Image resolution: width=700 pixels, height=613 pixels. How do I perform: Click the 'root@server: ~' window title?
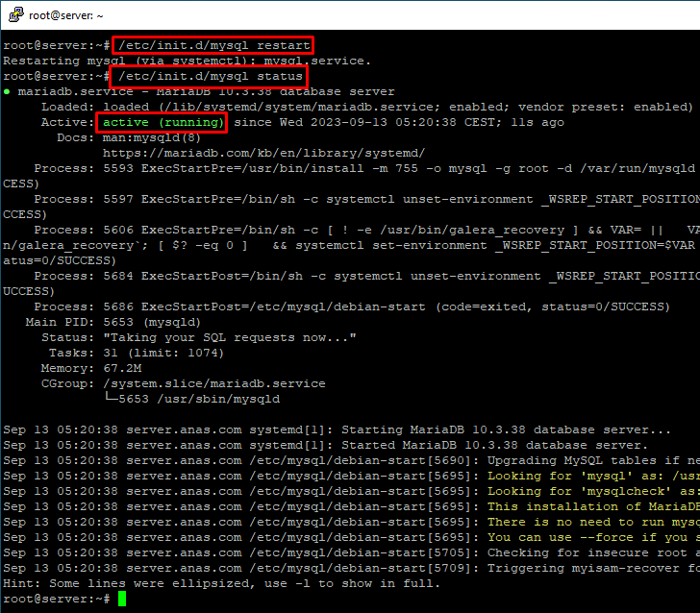point(66,15)
